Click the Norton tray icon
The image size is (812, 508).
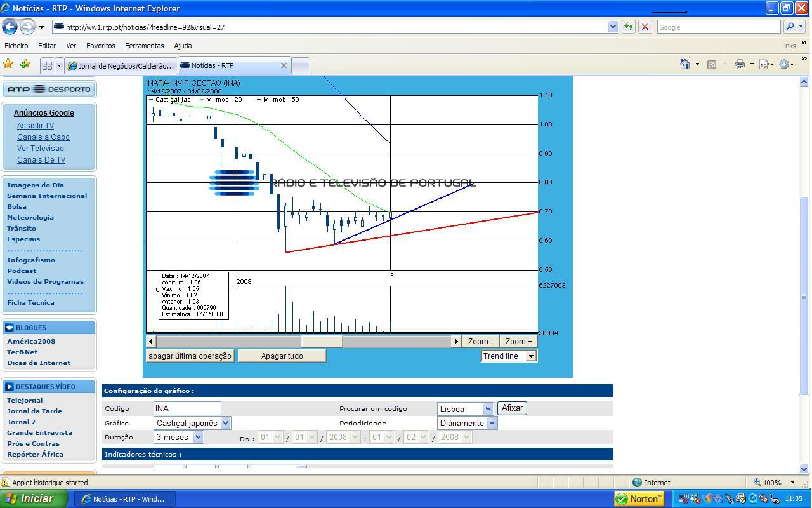click(639, 498)
